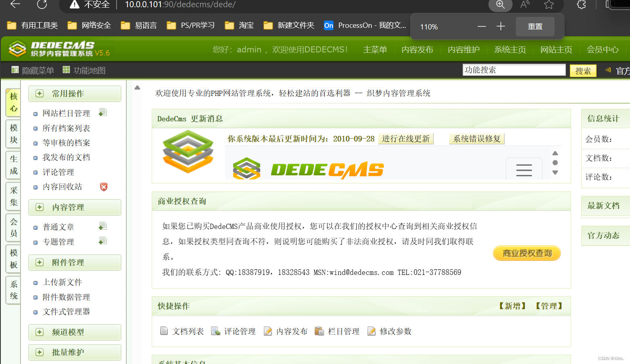Open 文件式管理器 in sidebar
The height and width of the screenshot is (364, 630).
[66, 312]
